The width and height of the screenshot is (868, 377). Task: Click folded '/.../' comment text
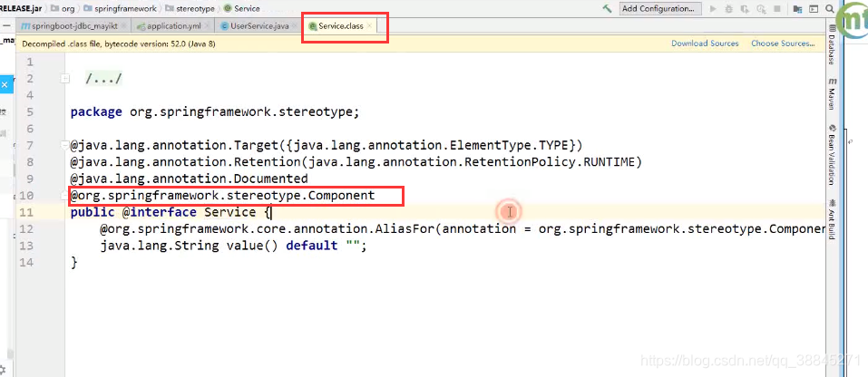103,79
